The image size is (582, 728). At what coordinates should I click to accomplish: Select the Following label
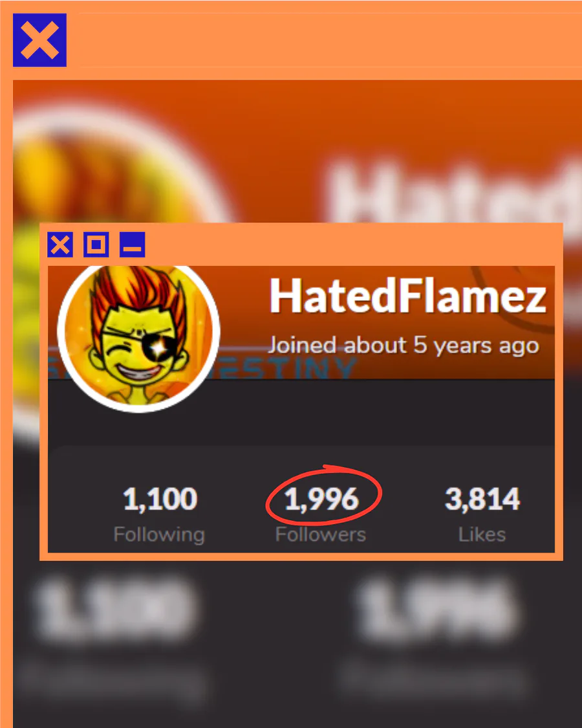pos(159,535)
